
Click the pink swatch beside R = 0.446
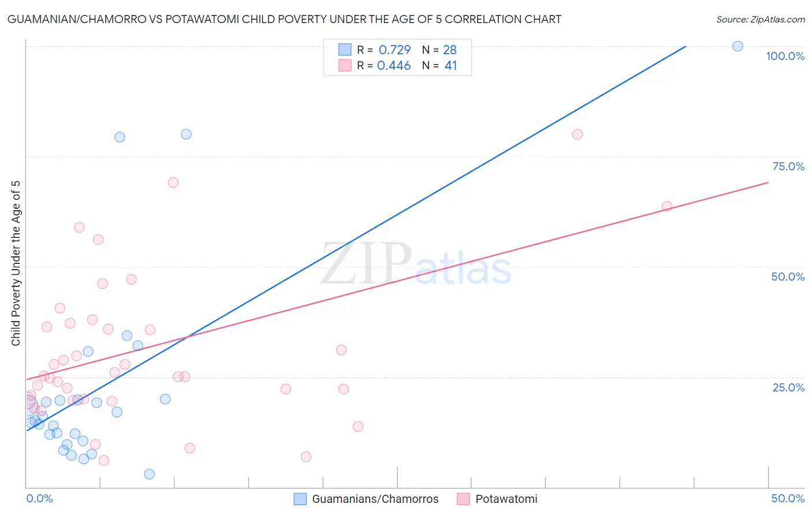(x=345, y=65)
